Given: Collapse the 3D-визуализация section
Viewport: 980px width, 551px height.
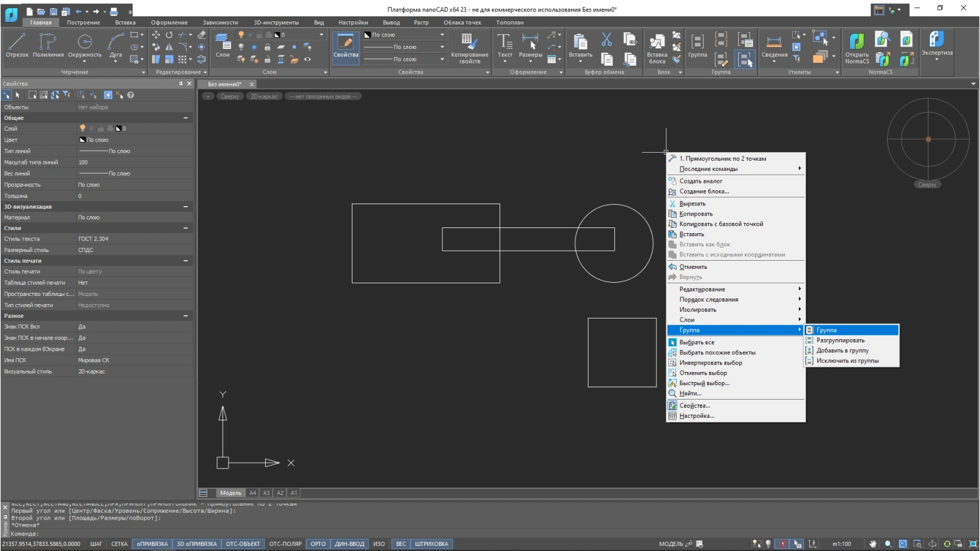Looking at the screenshot, I should [185, 207].
